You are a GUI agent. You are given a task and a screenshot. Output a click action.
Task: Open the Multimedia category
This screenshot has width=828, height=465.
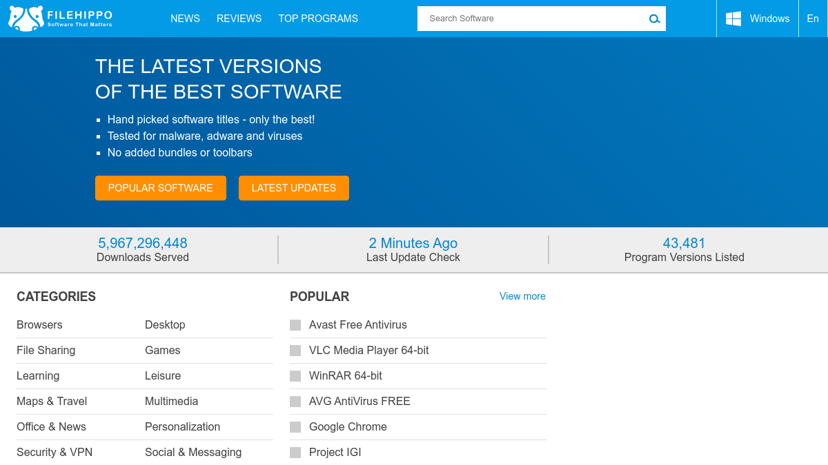tap(172, 401)
